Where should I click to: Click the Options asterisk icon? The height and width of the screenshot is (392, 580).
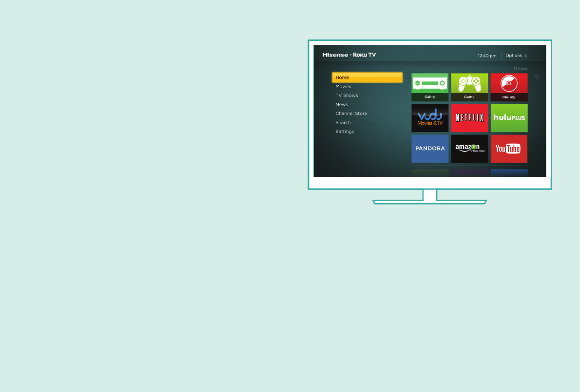(x=525, y=56)
